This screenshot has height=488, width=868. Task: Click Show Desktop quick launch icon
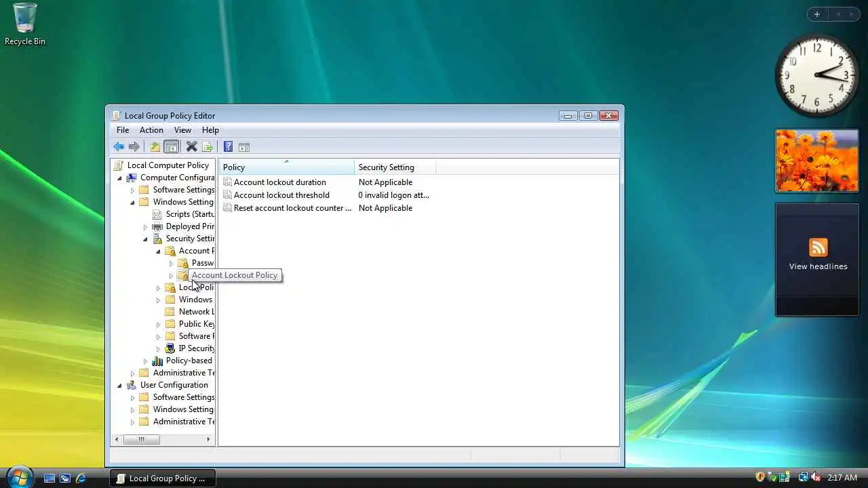(x=50, y=478)
